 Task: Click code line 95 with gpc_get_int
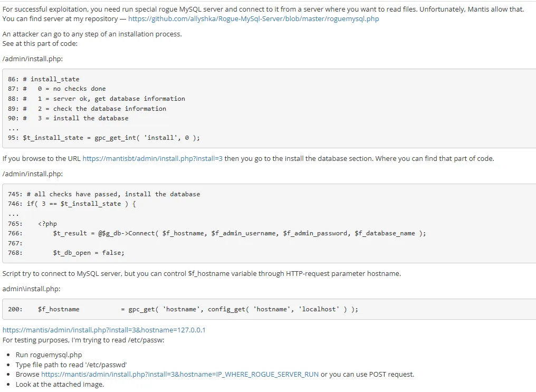click(104, 138)
